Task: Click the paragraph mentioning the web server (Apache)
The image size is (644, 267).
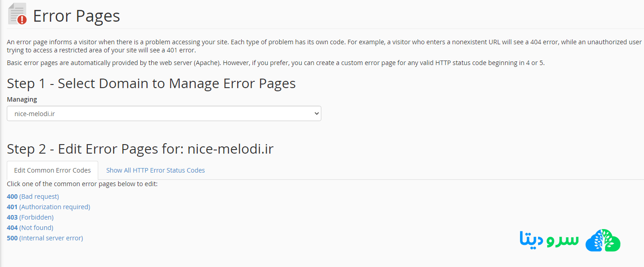Action: tap(276, 63)
